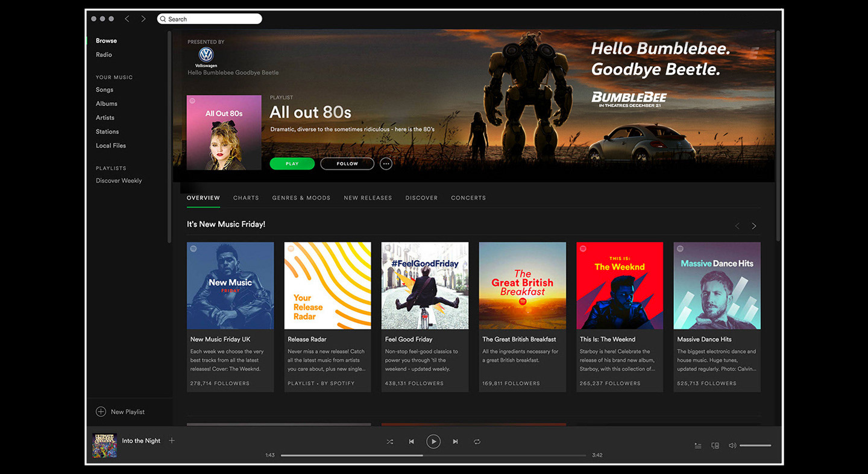Click the Massive Dance Hits title
Viewport: 868px width, 474px height.
coord(704,340)
